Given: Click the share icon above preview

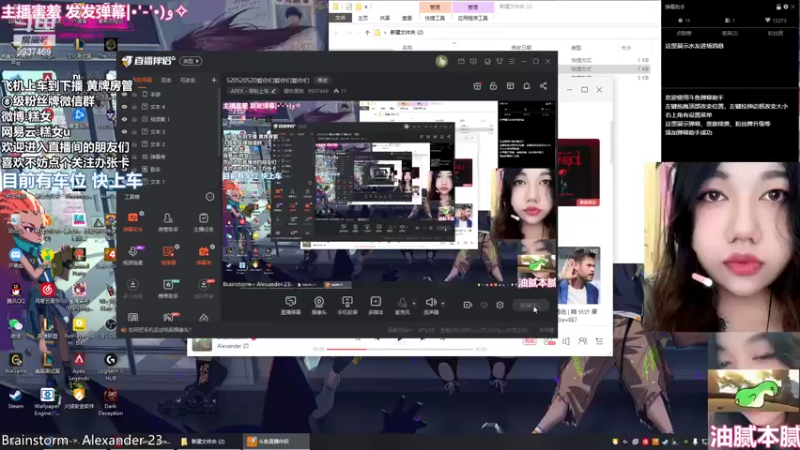Looking at the screenshot, I should [x=543, y=86].
